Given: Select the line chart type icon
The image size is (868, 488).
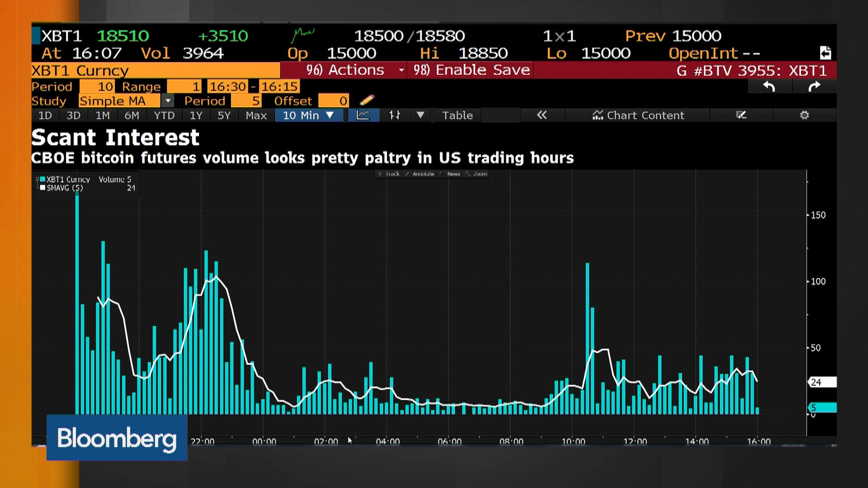Looking at the screenshot, I should 363,115.
